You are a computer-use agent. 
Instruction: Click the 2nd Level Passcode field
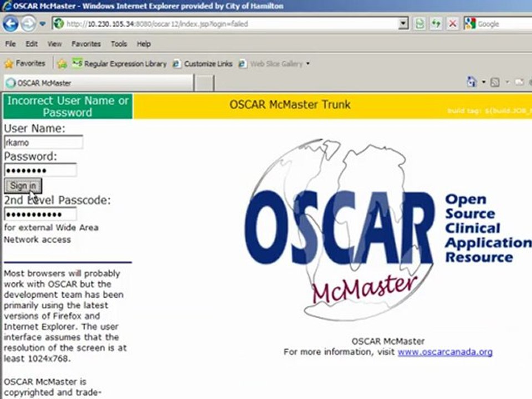(40, 214)
